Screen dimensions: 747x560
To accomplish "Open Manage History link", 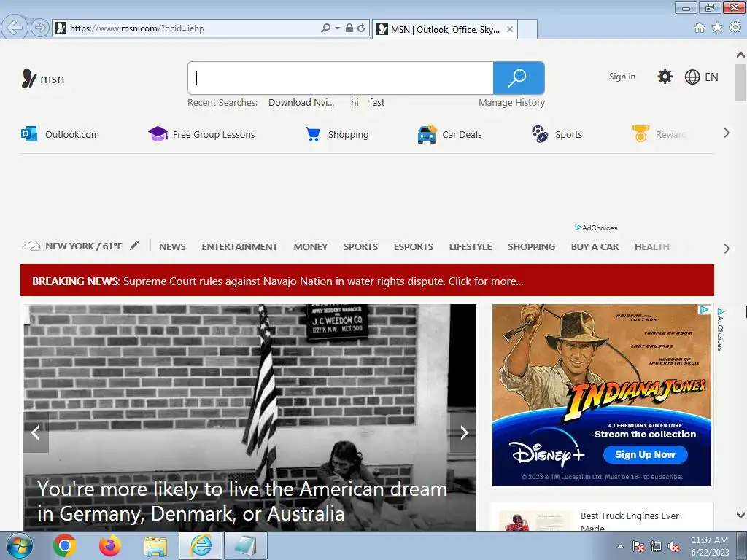I will tap(511, 102).
